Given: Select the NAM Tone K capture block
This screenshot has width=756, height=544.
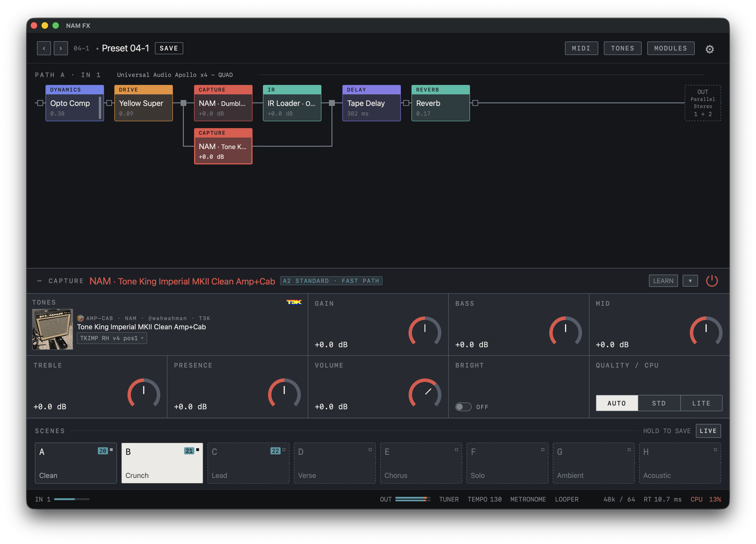Looking at the screenshot, I should coord(223,146).
